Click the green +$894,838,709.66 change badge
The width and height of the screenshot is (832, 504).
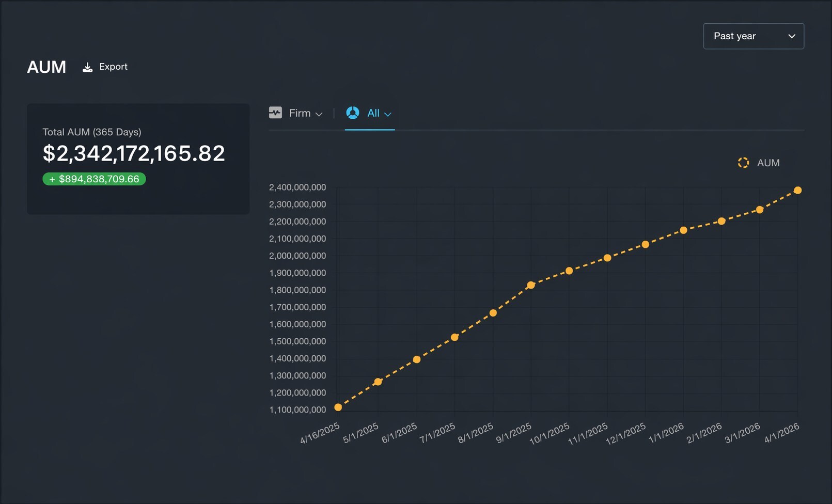tap(94, 179)
